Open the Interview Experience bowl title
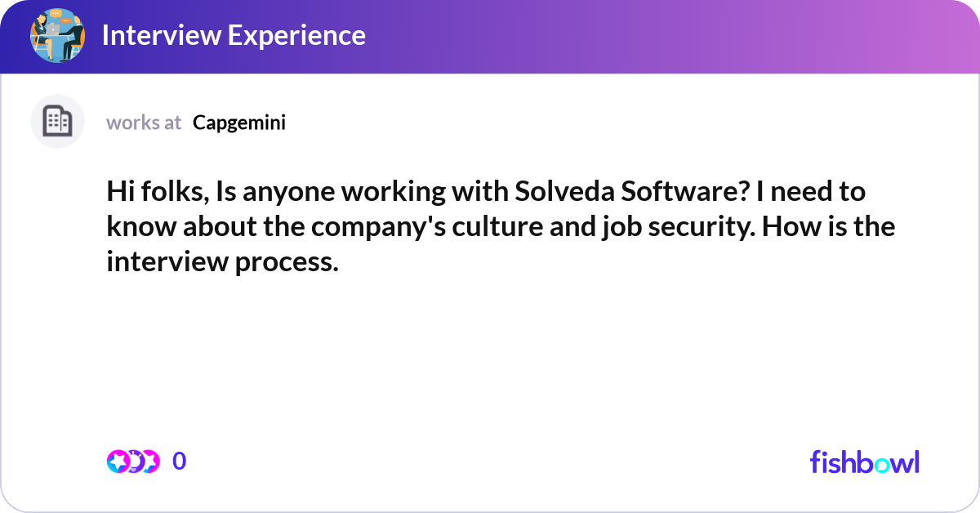980x513 pixels. (234, 35)
